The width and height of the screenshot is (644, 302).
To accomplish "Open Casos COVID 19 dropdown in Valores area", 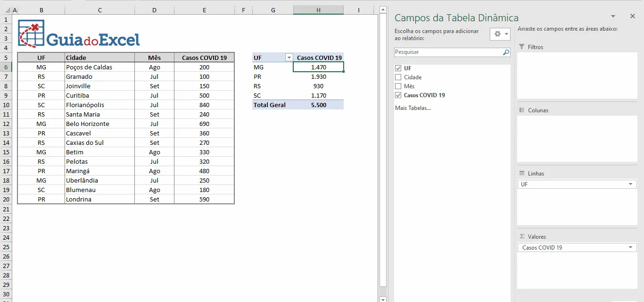I will point(631,248).
